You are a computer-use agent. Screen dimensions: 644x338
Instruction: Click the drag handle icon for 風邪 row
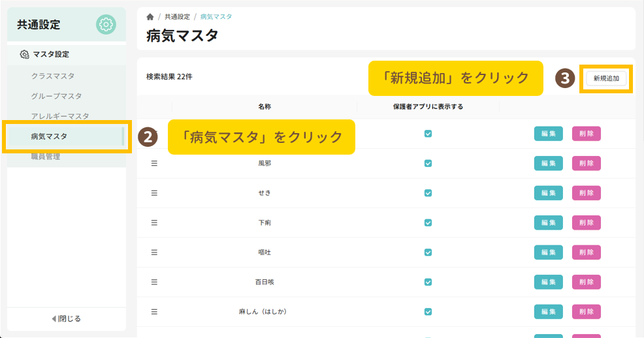click(155, 163)
